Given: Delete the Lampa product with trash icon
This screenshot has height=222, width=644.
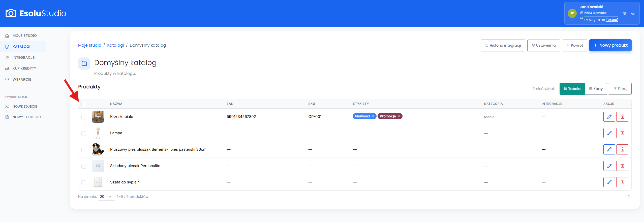Looking at the screenshot, I should [622, 133].
